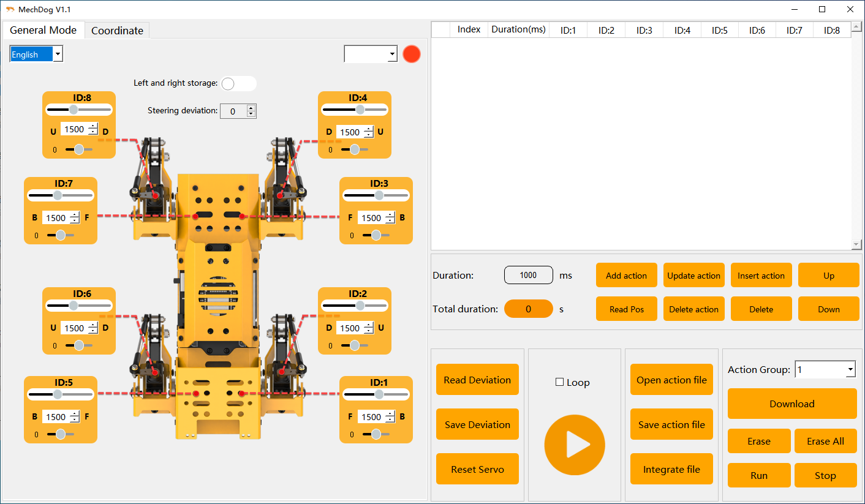Screen dimensions: 865x504
Task: Select the General Mode tab
Action: (x=43, y=30)
